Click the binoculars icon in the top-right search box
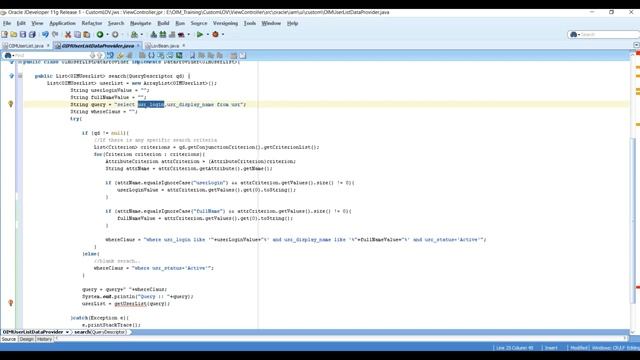The height and width of the screenshot is (360, 640). tap(573, 35)
